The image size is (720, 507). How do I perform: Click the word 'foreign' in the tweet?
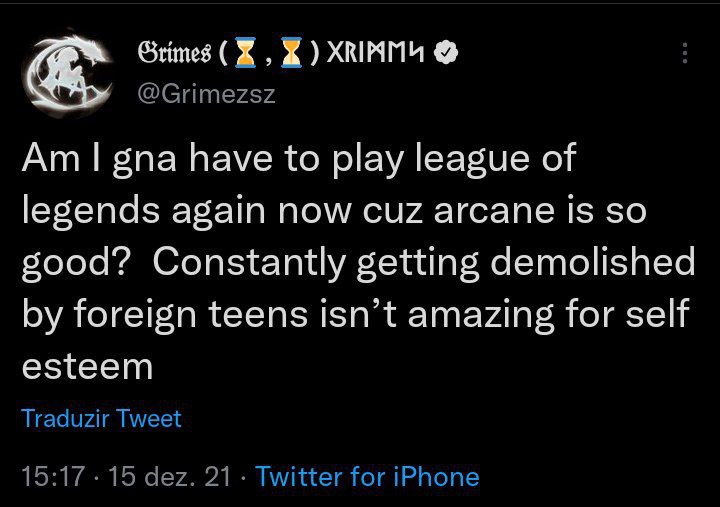click(x=135, y=316)
